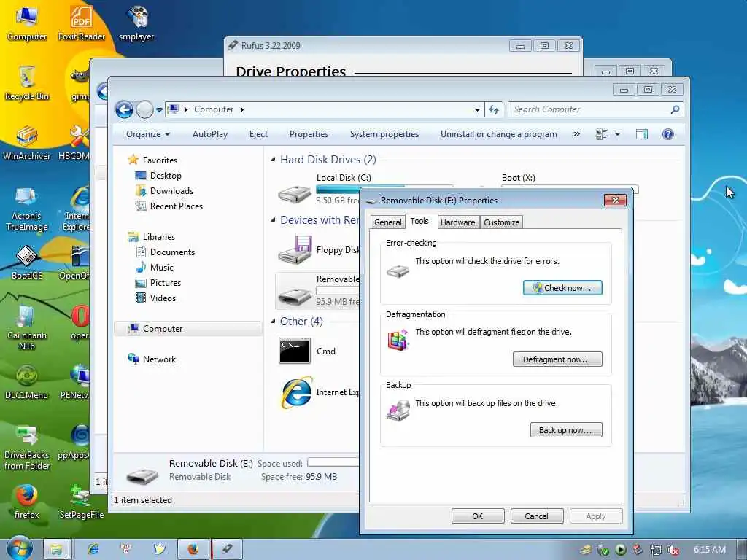
Task: Launch the Acronis TrueImage desktop icon
Action: [27, 208]
